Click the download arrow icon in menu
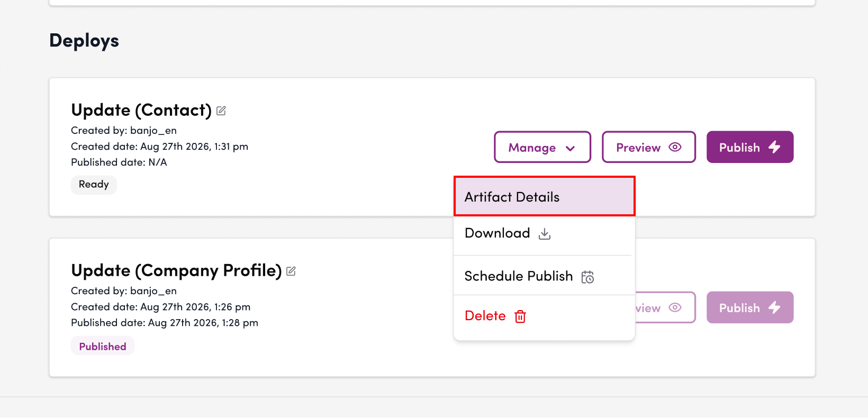This screenshot has height=418, width=868. point(545,234)
